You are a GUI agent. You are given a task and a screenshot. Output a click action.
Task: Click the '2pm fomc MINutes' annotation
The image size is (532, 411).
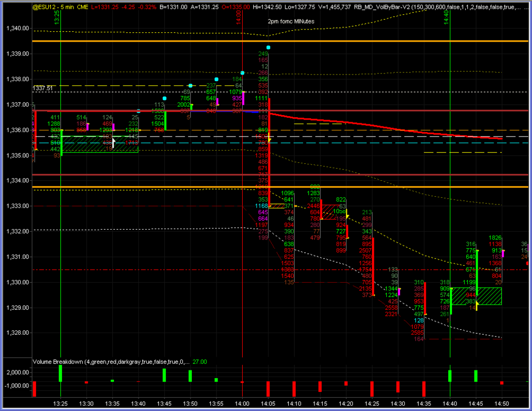291,21
